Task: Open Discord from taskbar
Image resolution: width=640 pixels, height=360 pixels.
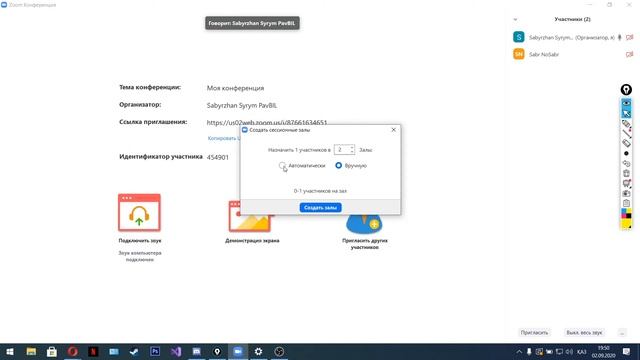Action: pyautogui.click(x=196, y=352)
